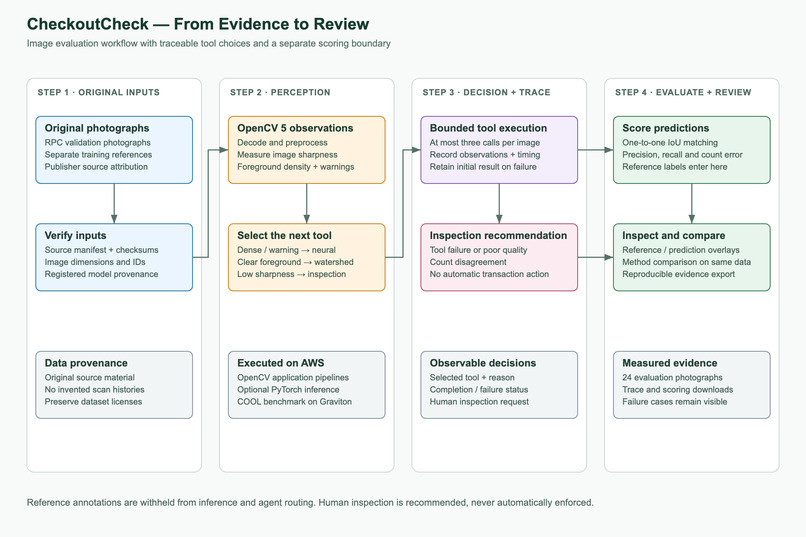Click 'Completion / failure status' line

click(x=479, y=390)
